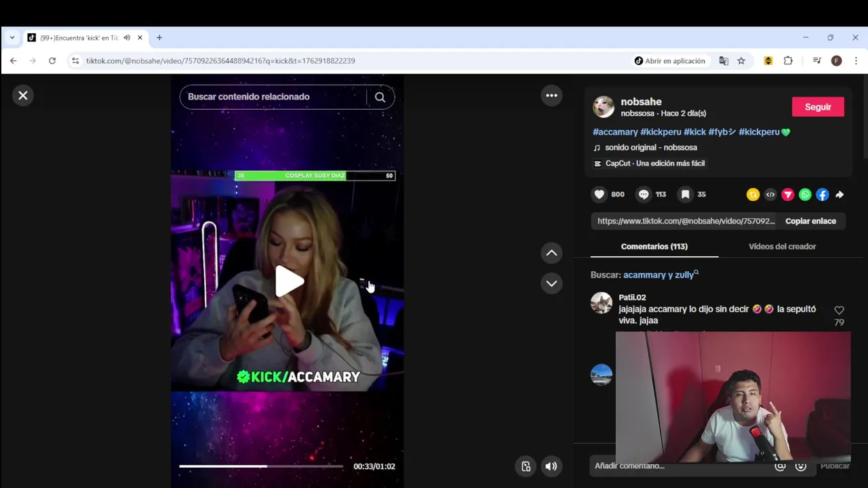
Task: View site information icon in address bar
Action: pos(75,61)
